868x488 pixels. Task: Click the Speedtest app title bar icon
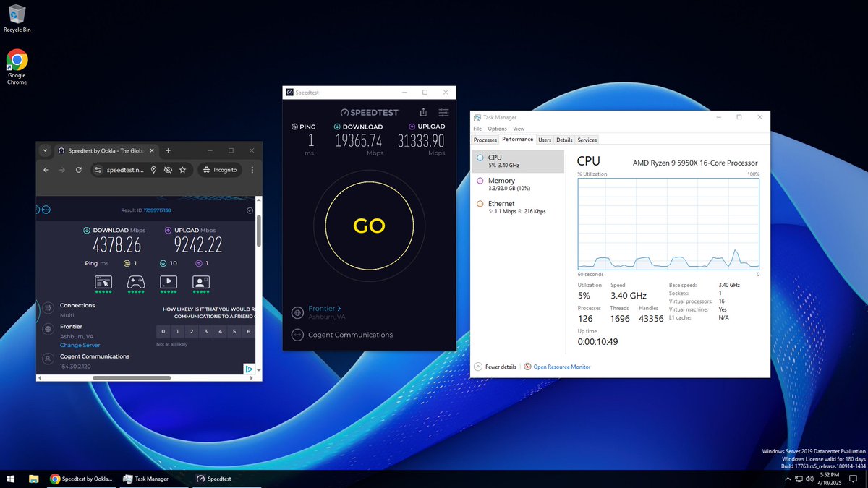coord(289,93)
